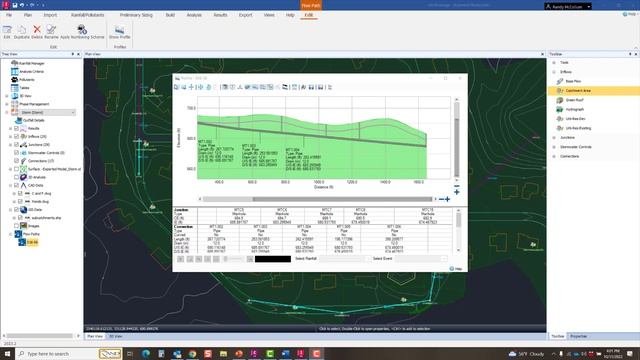The height and width of the screenshot is (360, 640).
Task: Expand the Results tree node
Action: pos(11,129)
